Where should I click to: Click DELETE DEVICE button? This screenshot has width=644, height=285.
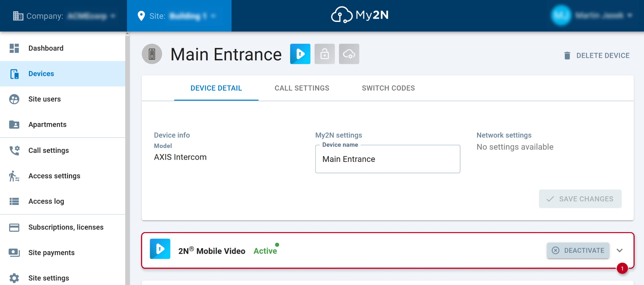pyautogui.click(x=597, y=55)
